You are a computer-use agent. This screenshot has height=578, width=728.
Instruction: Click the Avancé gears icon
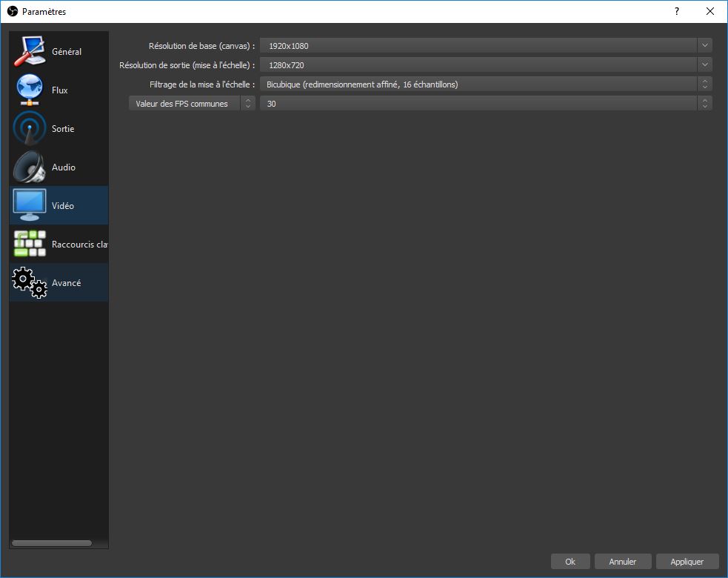(x=27, y=282)
